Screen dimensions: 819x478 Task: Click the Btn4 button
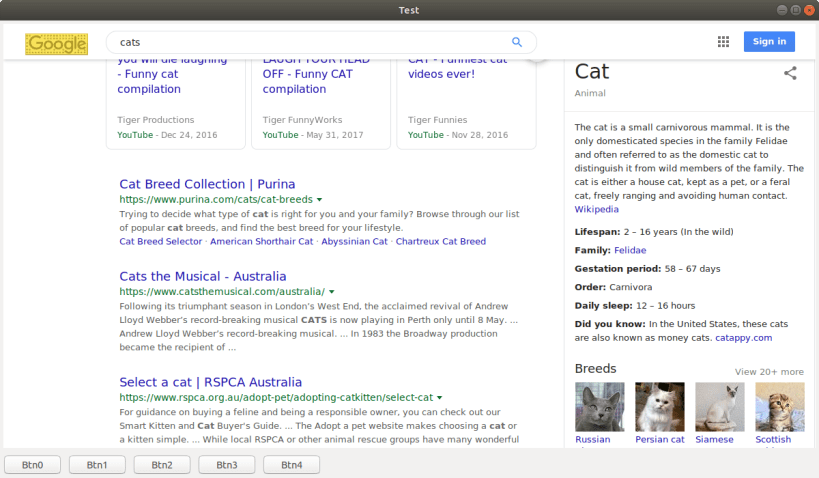click(x=291, y=465)
